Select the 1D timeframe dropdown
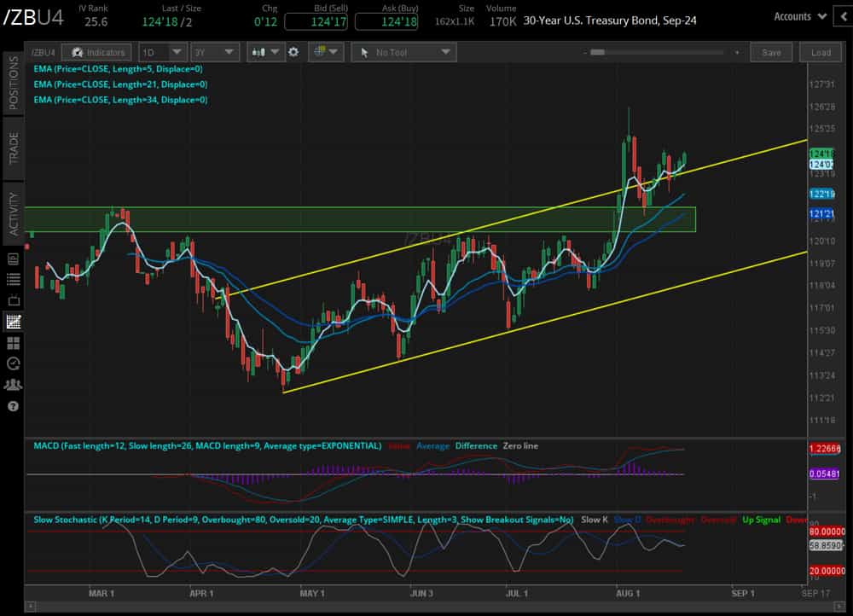853x616 pixels. coord(162,52)
